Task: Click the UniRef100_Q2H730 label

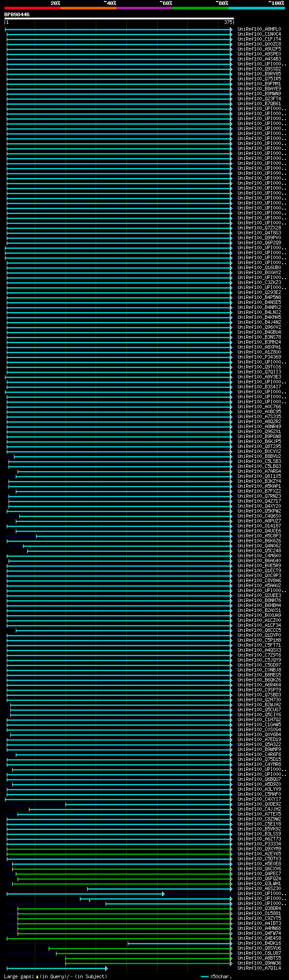Action: tap(259, 700)
